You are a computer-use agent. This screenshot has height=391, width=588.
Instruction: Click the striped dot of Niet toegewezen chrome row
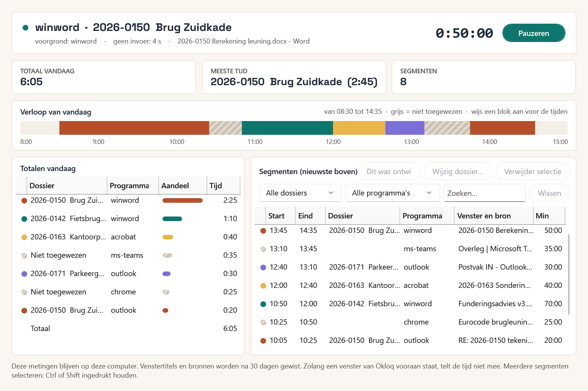tap(24, 292)
